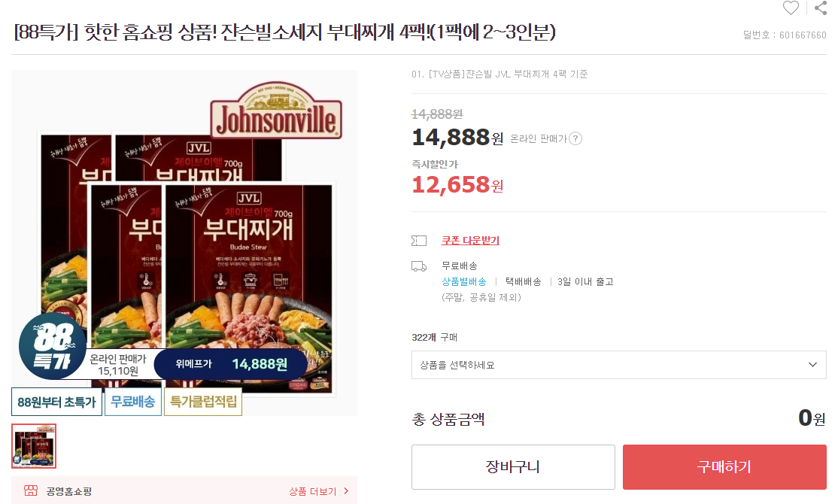Click the 88원부터 초특가 tag
838x504 pixels.
[x=56, y=402]
